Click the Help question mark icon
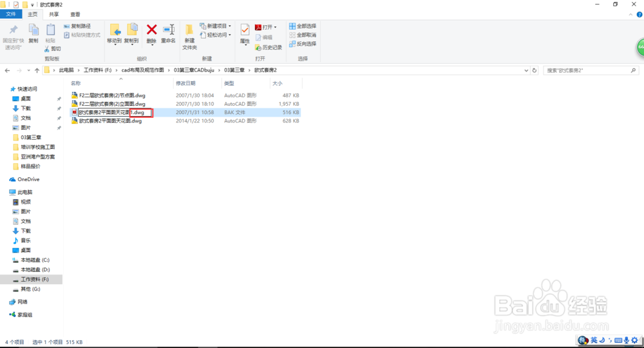Viewport: 644px width, 348px height. [x=639, y=15]
